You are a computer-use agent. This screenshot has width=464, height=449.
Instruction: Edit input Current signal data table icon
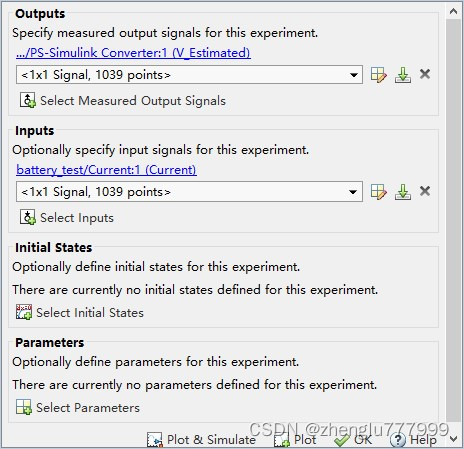pyautogui.click(x=379, y=192)
